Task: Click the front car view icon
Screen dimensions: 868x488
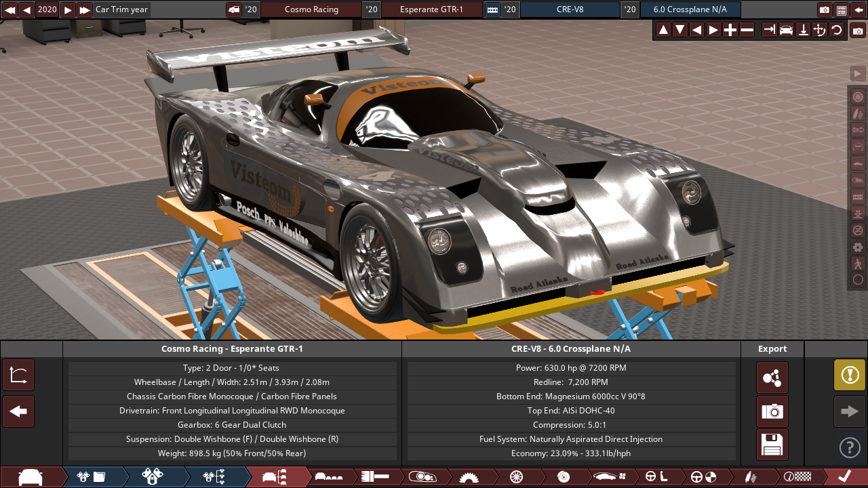Action: (786, 30)
